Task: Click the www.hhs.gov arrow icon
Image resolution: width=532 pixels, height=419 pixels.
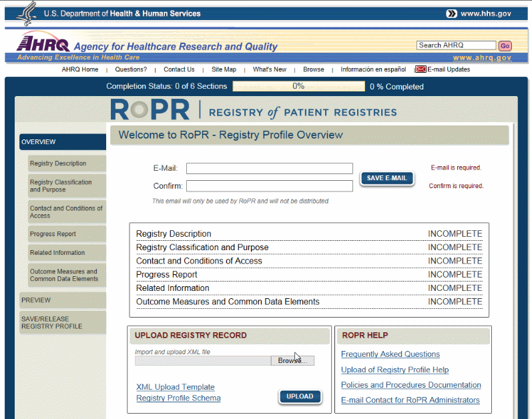Action: click(x=451, y=13)
